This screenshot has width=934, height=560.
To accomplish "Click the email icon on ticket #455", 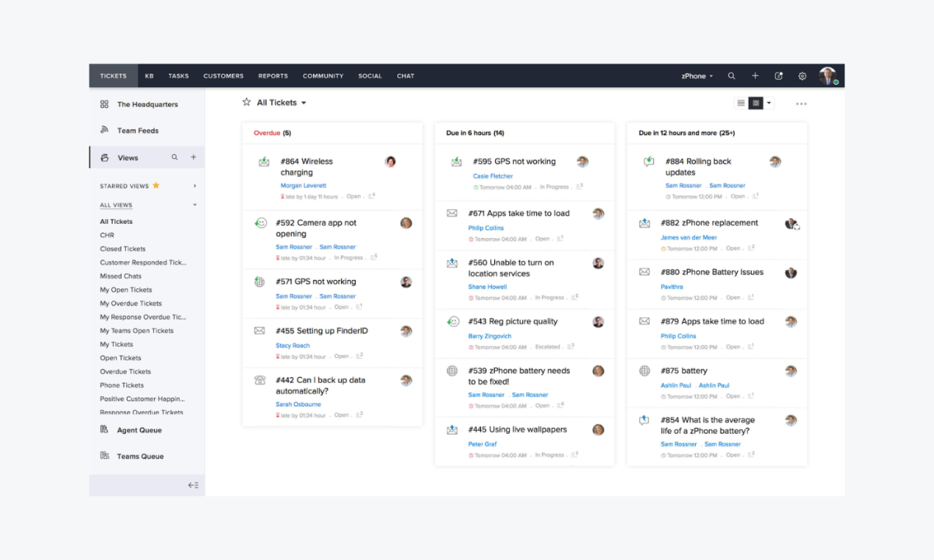I will (259, 331).
